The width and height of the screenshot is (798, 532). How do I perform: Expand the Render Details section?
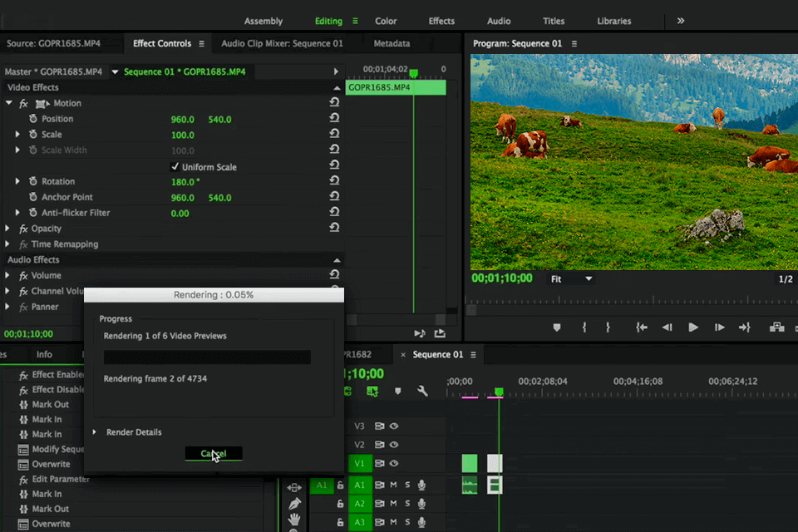click(95, 432)
